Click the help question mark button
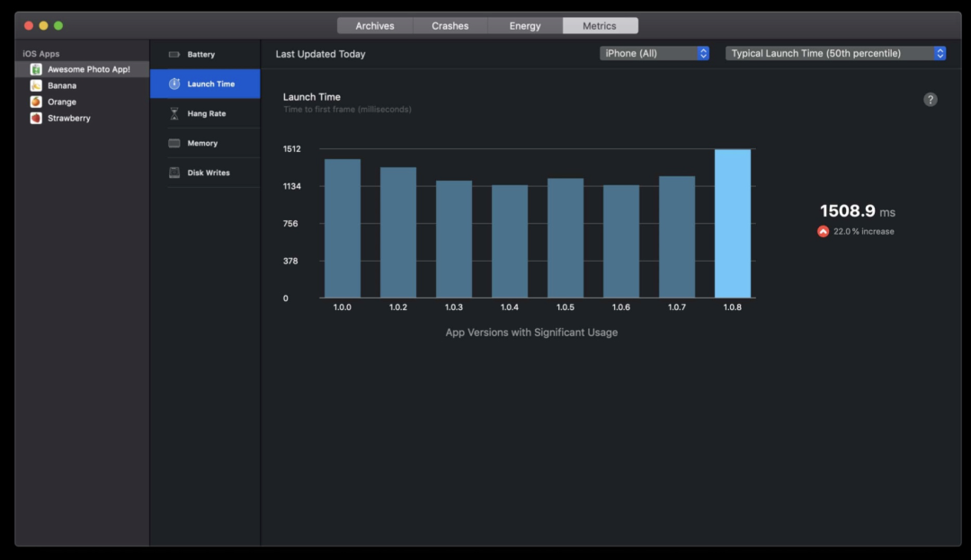 tap(931, 100)
